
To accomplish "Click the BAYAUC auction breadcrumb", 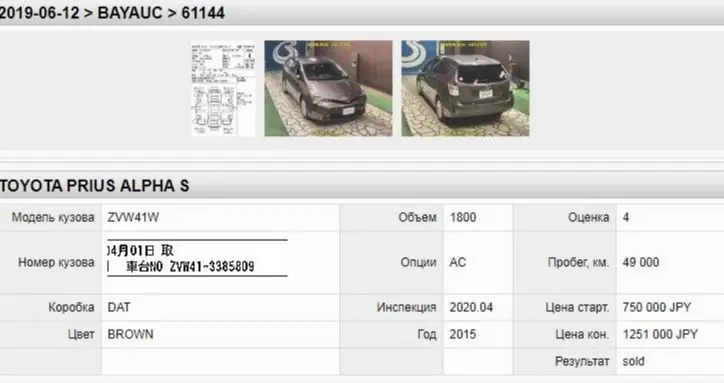I will 130,13.
